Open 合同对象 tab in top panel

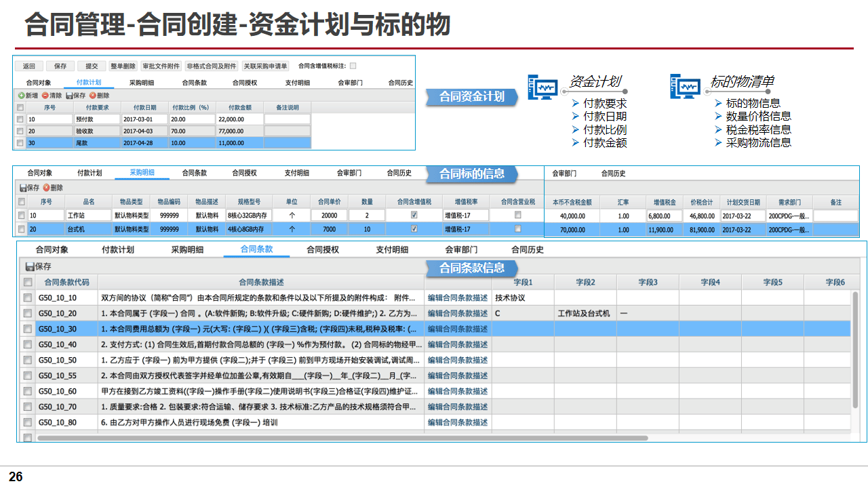pyautogui.click(x=39, y=82)
